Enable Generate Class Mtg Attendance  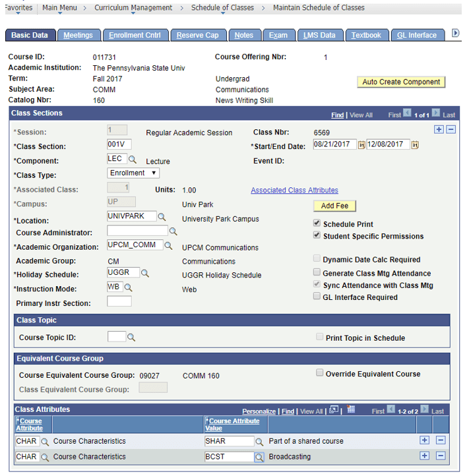pyautogui.click(x=317, y=272)
